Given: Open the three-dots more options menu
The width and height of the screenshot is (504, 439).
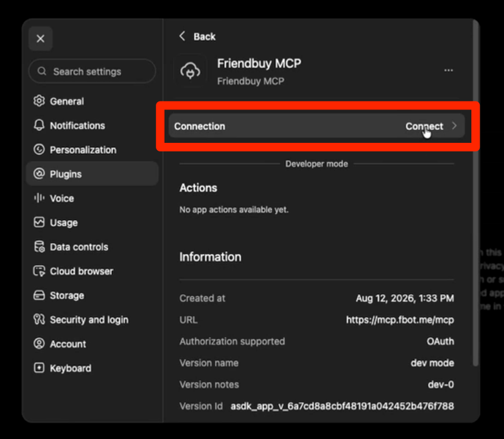Looking at the screenshot, I should [x=449, y=71].
